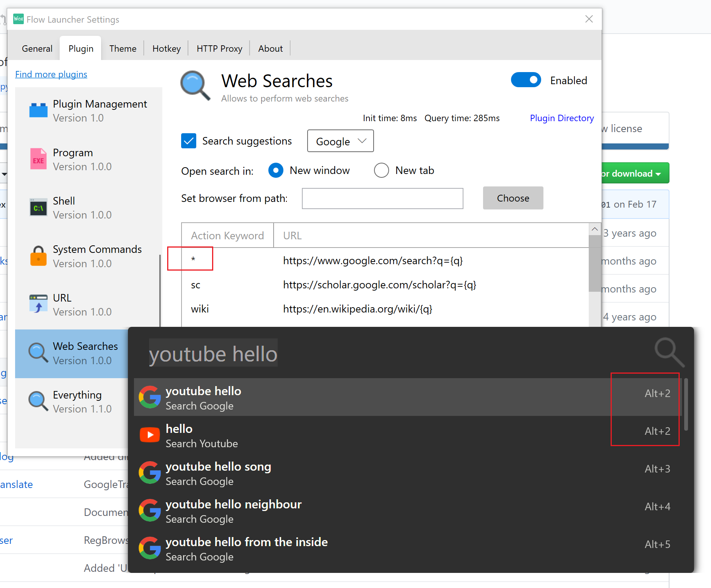Screen dimensions: 711x588
Task: Click the Alt+4 hotkey label
Action: (657, 506)
